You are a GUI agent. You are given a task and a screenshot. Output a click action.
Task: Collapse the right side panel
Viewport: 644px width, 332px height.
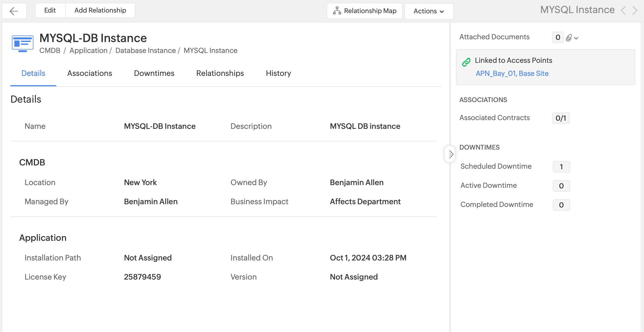tap(450, 154)
